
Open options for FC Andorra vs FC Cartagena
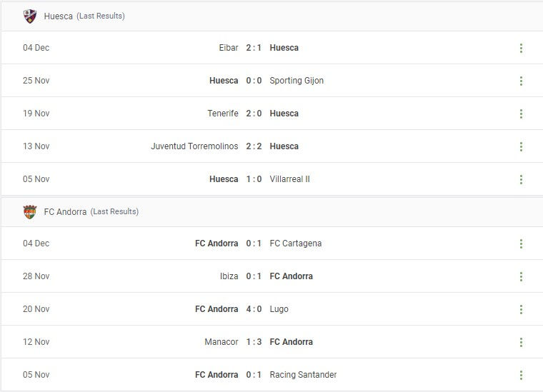[x=521, y=243]
